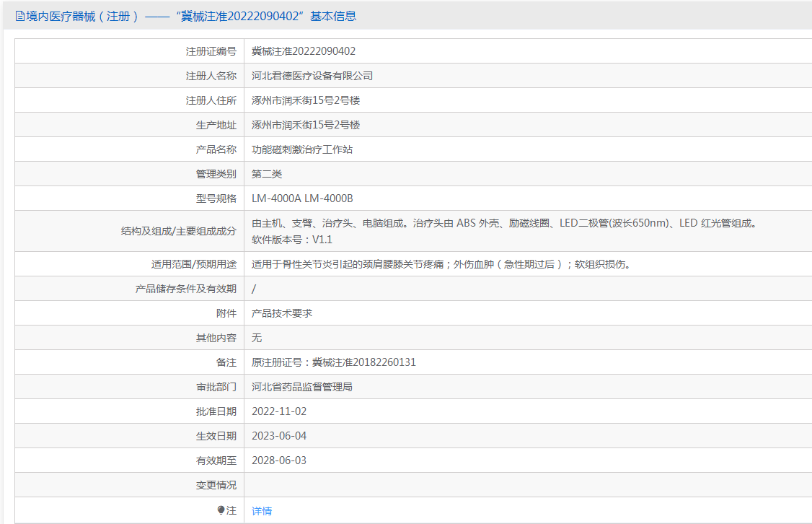Click the 管理类别 row label
Screen dimensions: 812x524
(x=216, y=174)
